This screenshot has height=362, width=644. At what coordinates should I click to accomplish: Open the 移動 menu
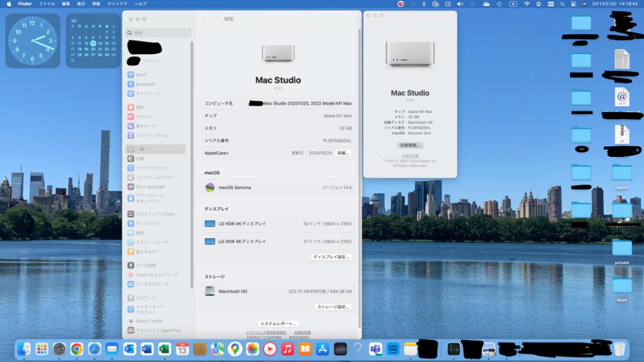pyautogui.click(x=96, y=4)
